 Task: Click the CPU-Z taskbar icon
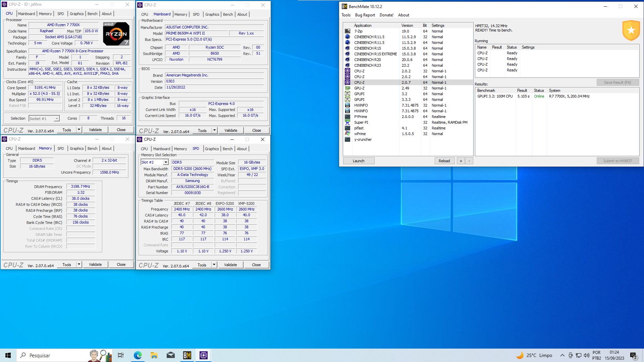(203, 355)
